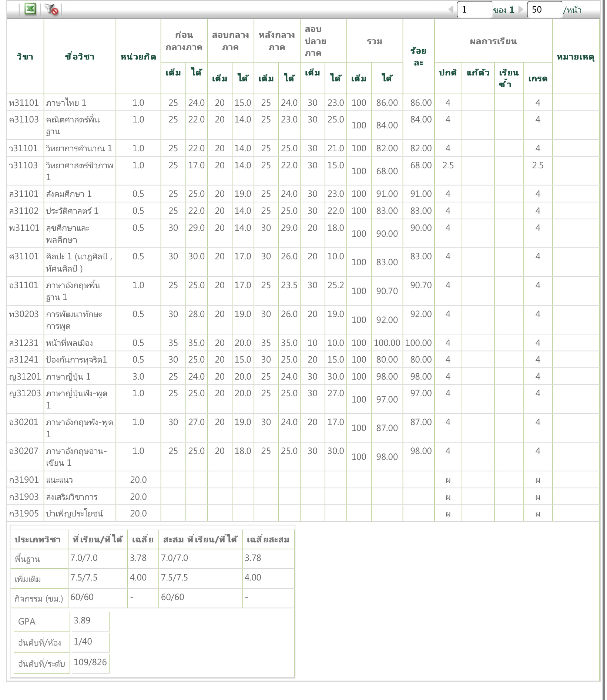607x700 pixels.
Task: Select subject name สุขศึกษาและพลศึกษา
Action: [x=67, y=234]
